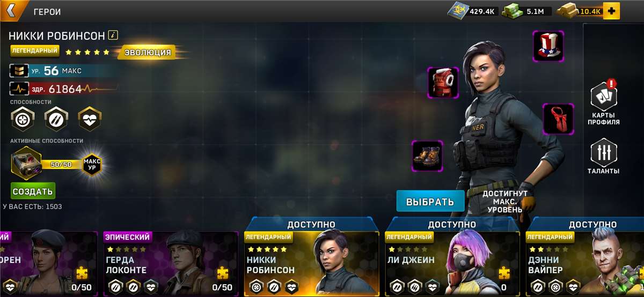Click the Эволюция button

[x=148, y=53]
